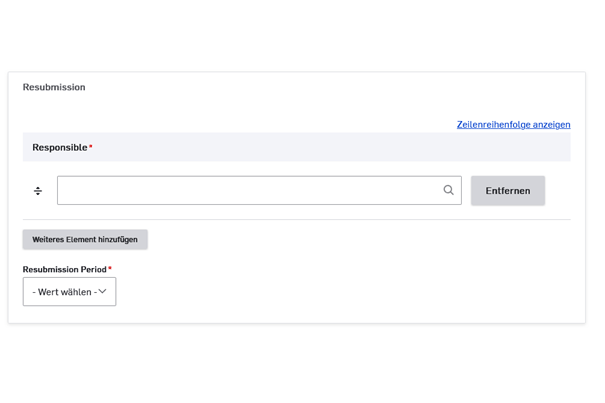The width and height of the screenshot is (605, 403).
Task: Click the Responsible column header label
Action: click(59, 147)
